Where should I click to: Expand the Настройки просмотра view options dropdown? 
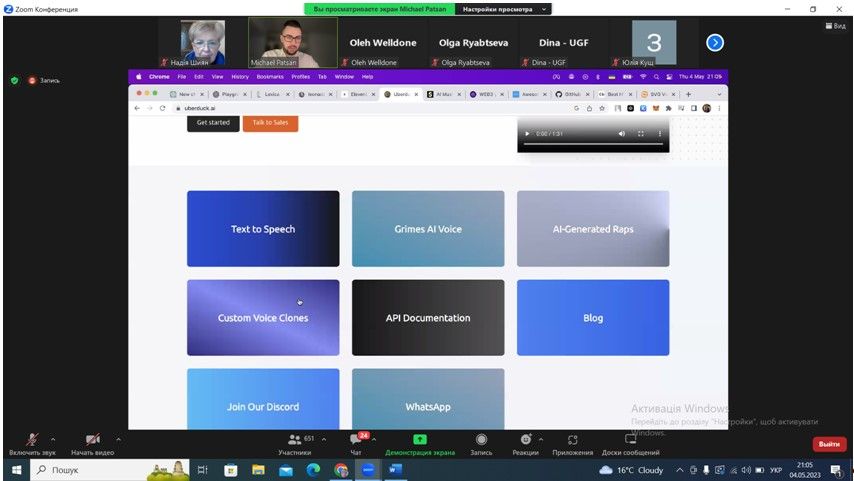(x=503, y=9)
